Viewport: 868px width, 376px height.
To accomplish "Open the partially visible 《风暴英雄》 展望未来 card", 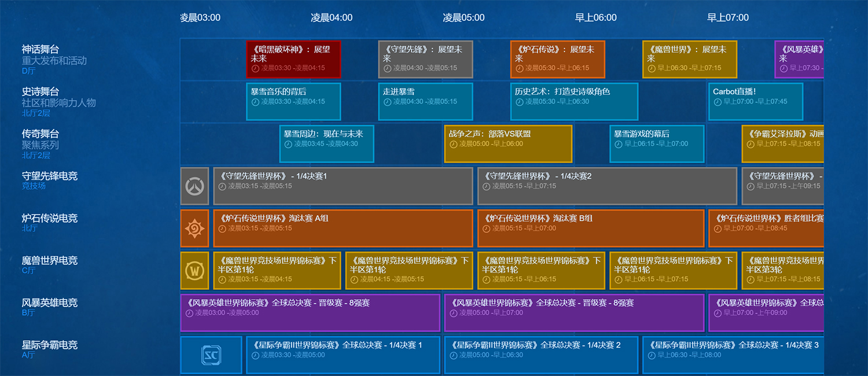I will [800, 60].
